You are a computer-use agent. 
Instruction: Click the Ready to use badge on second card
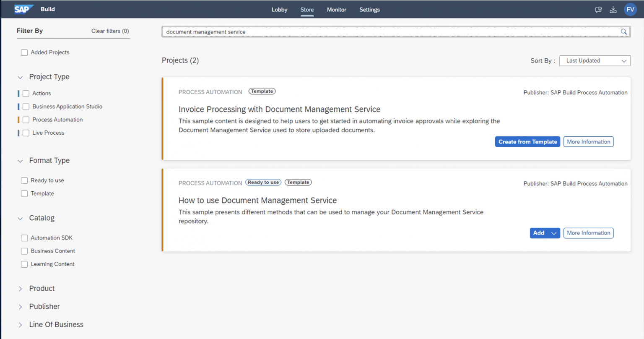click(263, 182)
